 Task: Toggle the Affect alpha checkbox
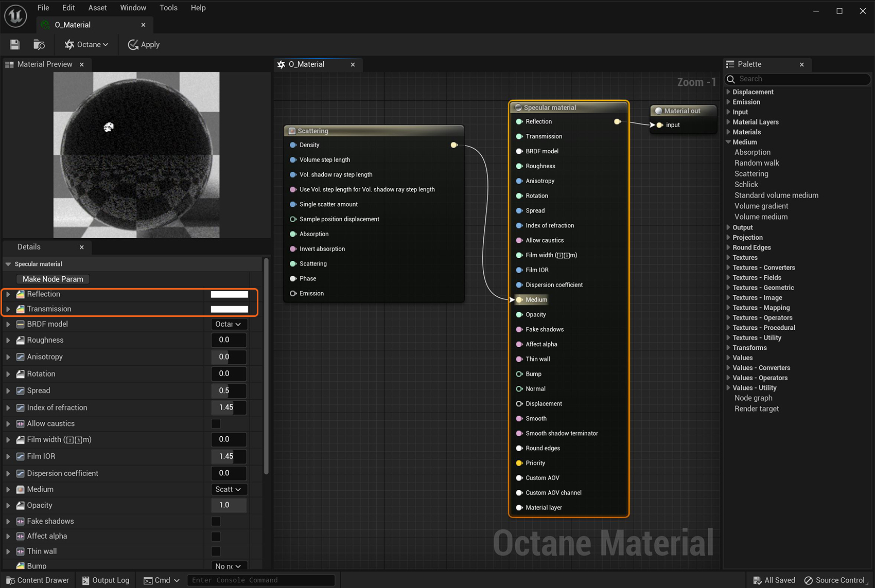216,537
